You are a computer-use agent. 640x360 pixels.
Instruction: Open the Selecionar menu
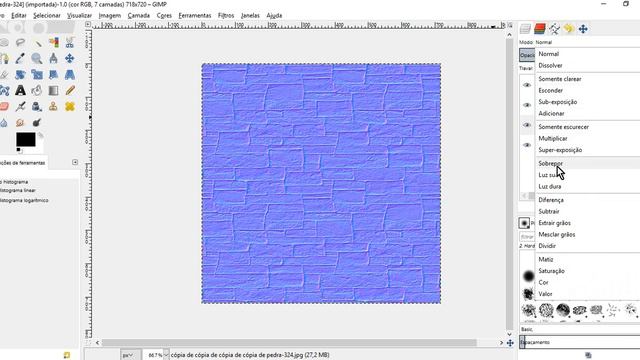(x=47, y=16)
